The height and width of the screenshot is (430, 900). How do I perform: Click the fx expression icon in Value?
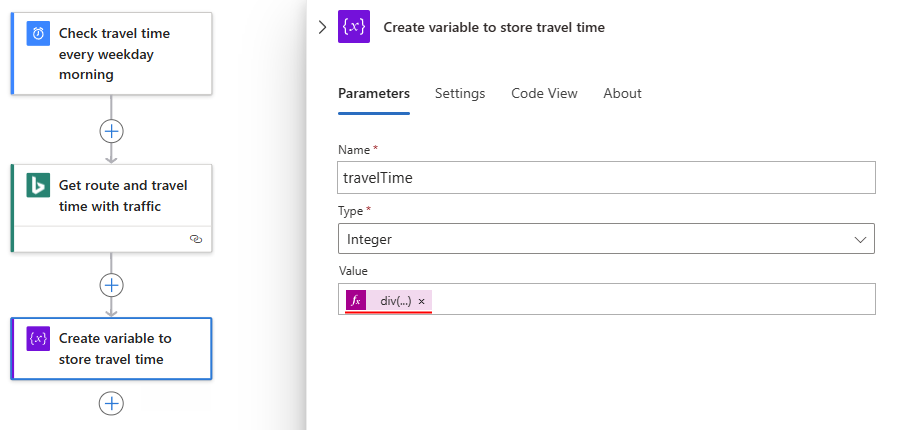point(356,300)
